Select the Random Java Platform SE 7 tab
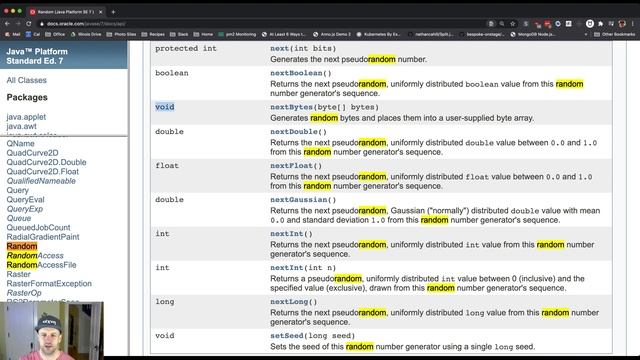This screenshot has height=360, width=640. pos(65,12)
